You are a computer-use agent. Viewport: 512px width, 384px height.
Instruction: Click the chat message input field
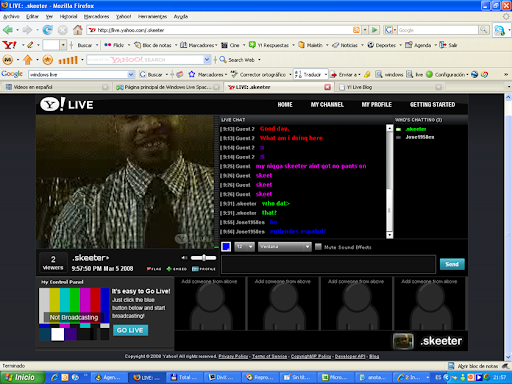pyautogui.click(x=328, y=265)
